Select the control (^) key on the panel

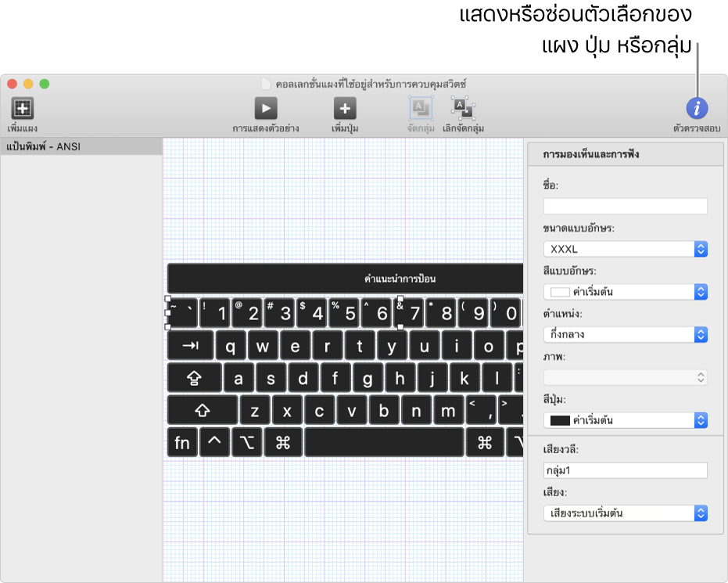pyautogui.click(x=214, y=443)
